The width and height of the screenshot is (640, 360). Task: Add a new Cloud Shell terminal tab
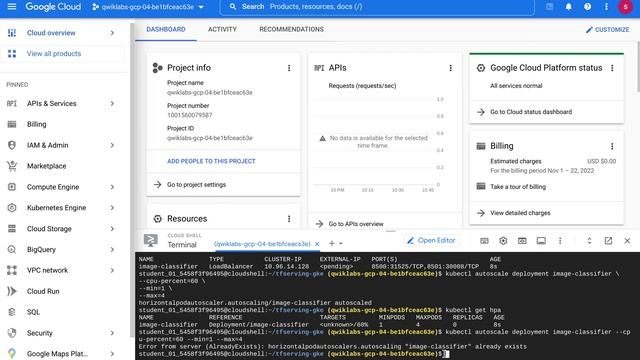331,243
